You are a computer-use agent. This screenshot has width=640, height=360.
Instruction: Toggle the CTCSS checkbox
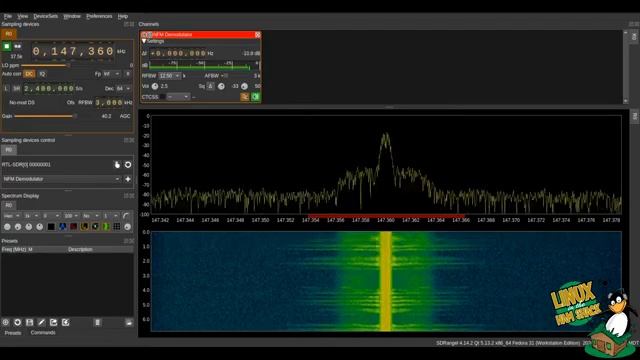[162, 97]
